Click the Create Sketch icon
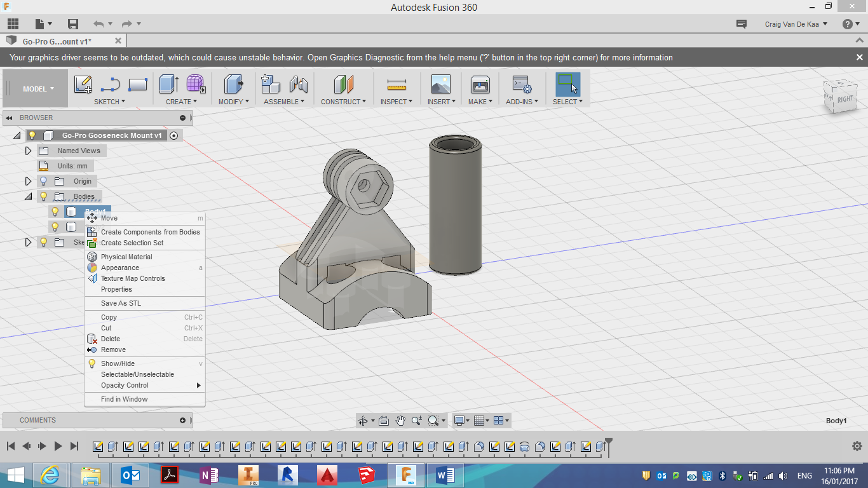Screen dimensions: 868x488 click(x=83, y=84)
